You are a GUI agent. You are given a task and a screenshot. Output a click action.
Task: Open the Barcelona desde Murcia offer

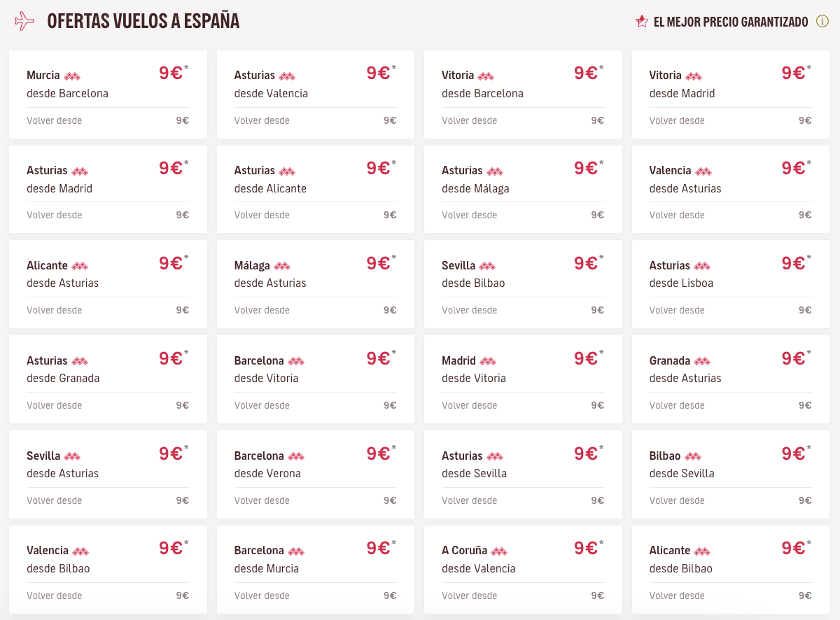pyautogui.click(x=315, y=569)
